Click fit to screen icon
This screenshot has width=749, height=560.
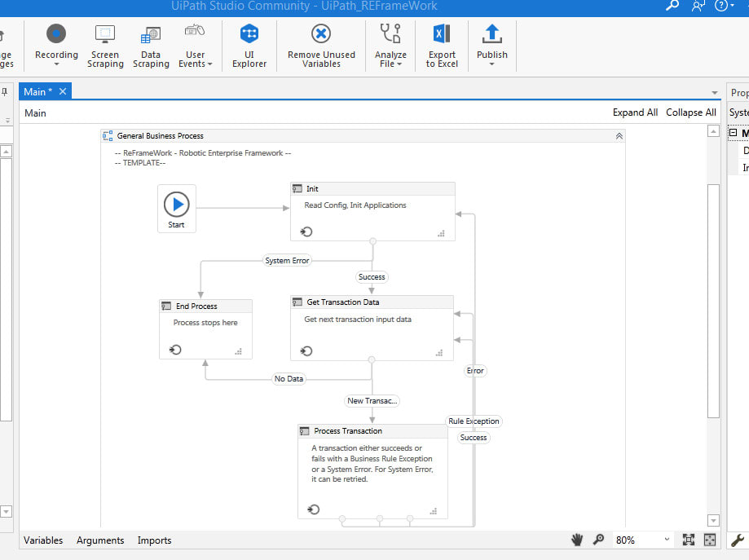pos(689,540)
